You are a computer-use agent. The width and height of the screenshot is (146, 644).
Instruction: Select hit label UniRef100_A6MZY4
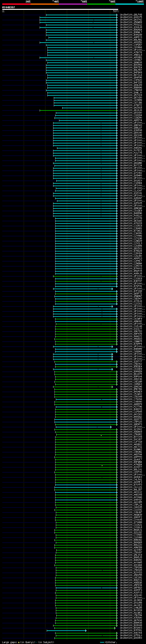tap(131, 120)
